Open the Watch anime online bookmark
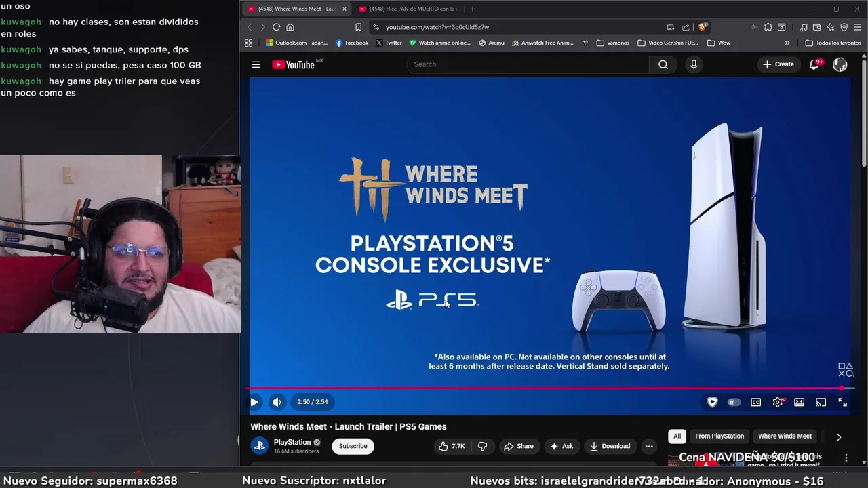This screenshot has height=488, width=868. point(439,43)
